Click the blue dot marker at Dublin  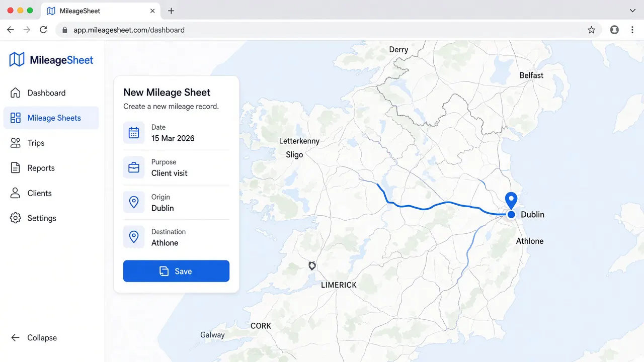[x=511, y=215]
